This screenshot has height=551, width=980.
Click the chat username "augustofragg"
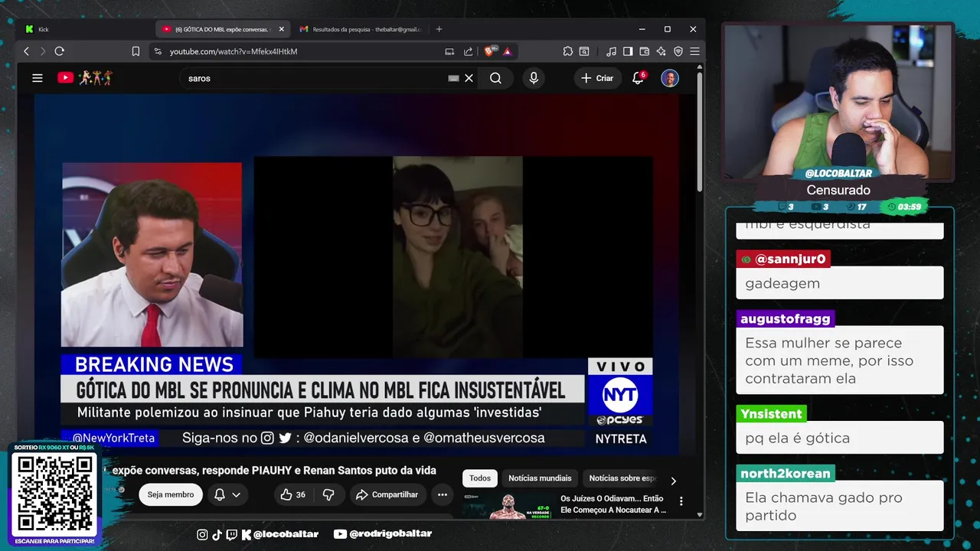[x=785, y=318]
